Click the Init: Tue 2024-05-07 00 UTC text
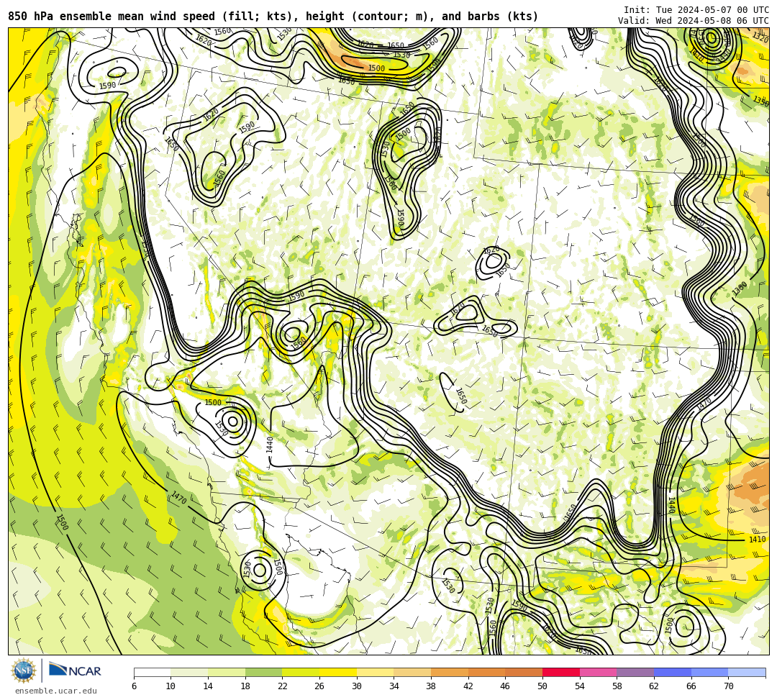This screenshot has width=777, height=700. click(696, 10)
